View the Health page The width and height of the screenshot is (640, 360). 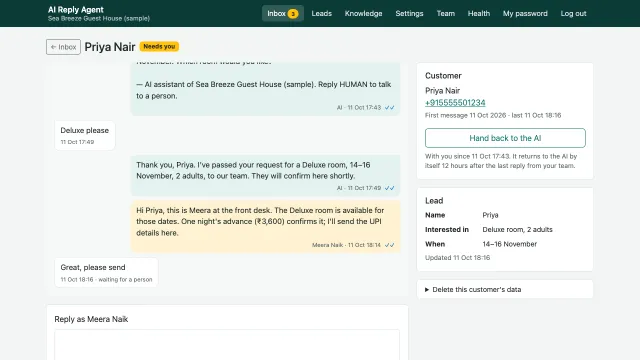(479, 13)
